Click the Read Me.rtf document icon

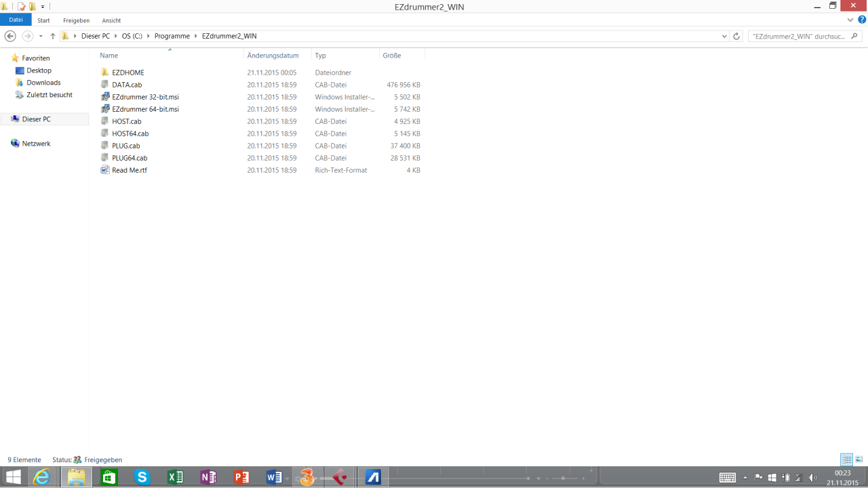[x=105, y=170]
